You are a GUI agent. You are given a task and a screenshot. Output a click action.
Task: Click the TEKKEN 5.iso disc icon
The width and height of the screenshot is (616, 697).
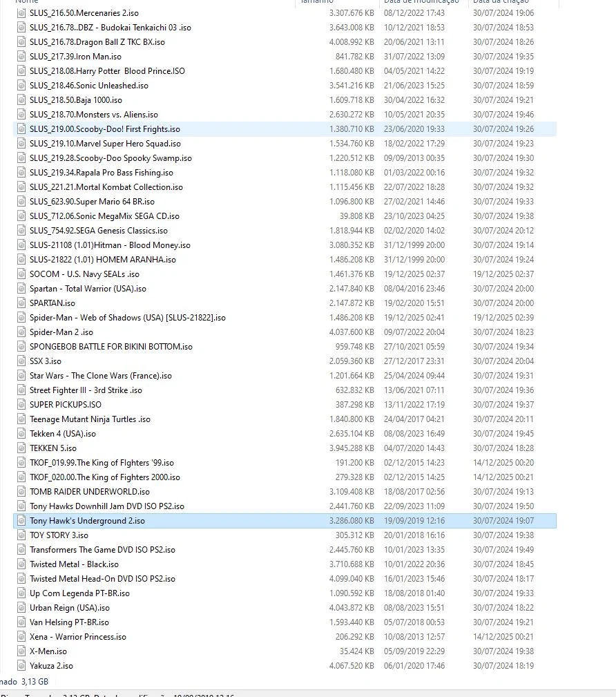click(x=21, y=448)
